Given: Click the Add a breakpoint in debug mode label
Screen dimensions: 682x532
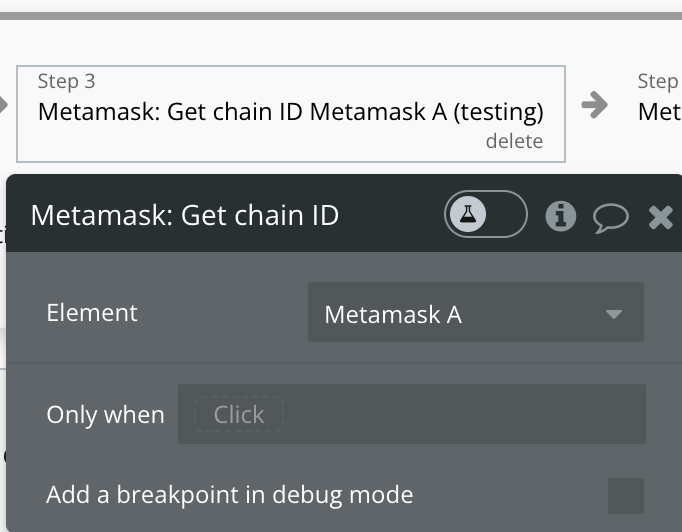Looking at the screenshot, I should click(230, 495).
